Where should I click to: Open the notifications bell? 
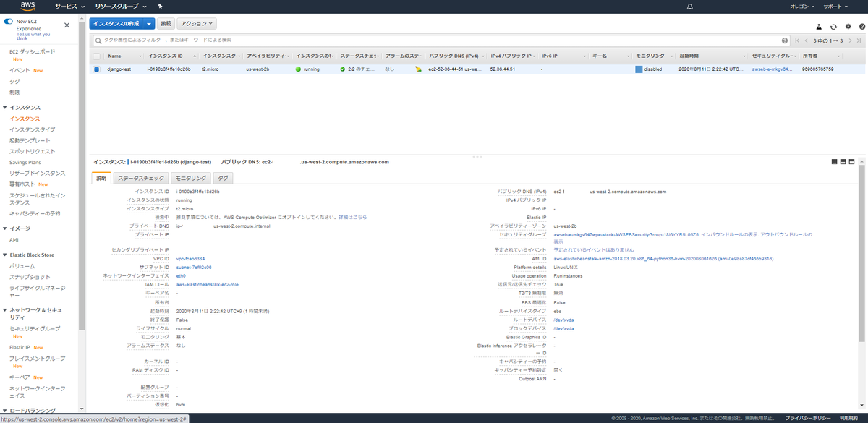(x=689, y=6)
